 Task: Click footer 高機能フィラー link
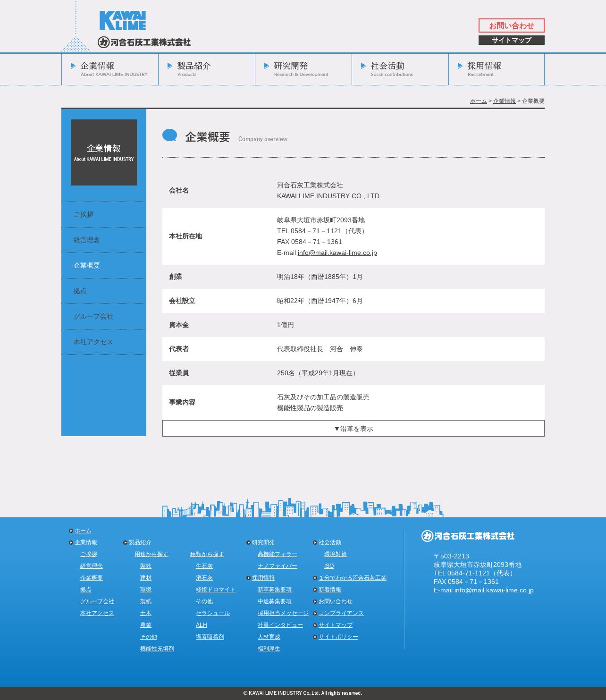pyautogui.click(x=278, y=554)
